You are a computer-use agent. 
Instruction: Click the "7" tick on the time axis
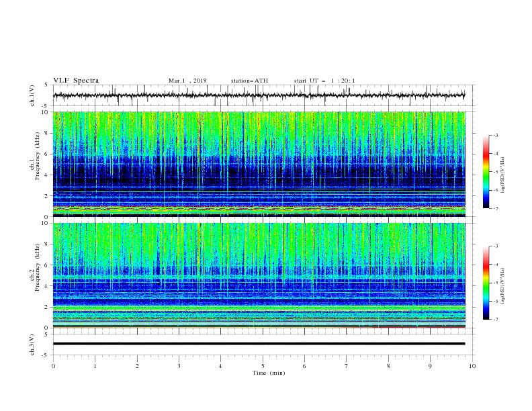(347, 366)
